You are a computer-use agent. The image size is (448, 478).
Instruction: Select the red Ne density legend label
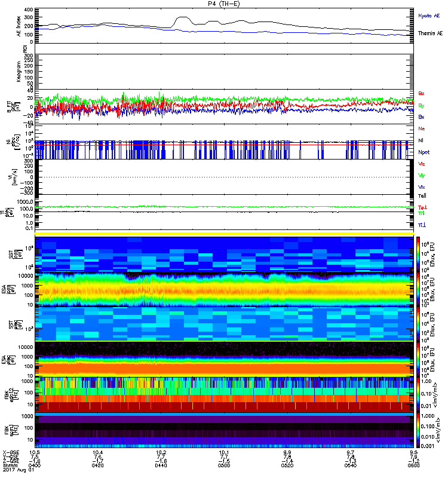(422, 128)
